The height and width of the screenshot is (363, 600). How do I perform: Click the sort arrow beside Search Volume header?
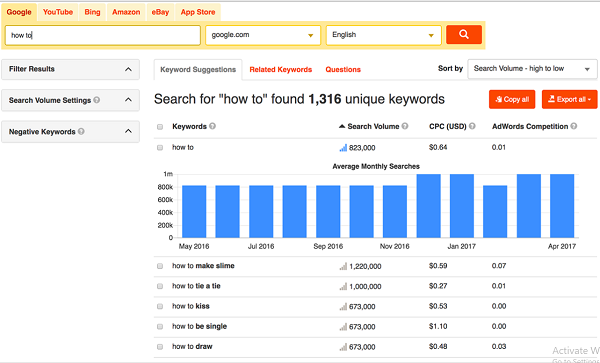click(x=342, y=127)
